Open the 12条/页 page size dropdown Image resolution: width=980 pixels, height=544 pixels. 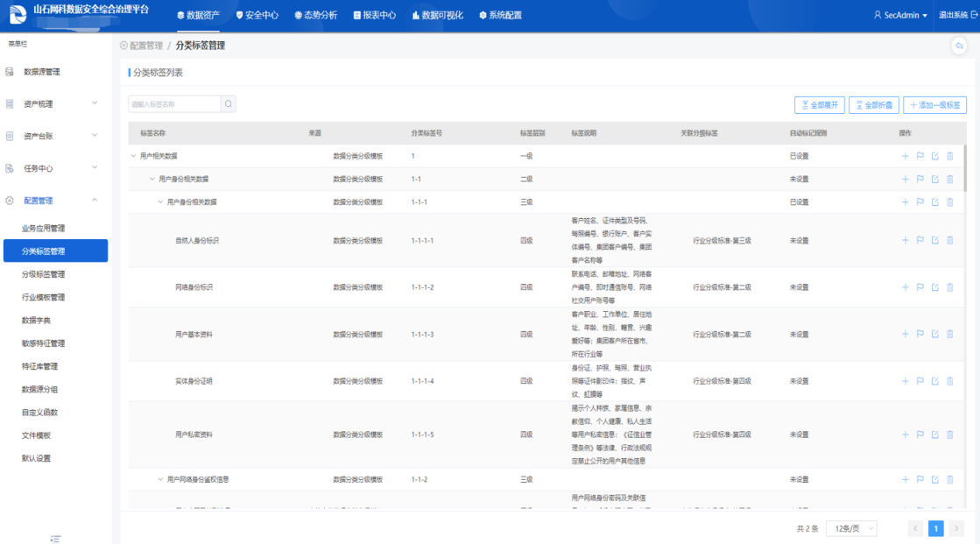pyautogui.click(x=850, y=528)
